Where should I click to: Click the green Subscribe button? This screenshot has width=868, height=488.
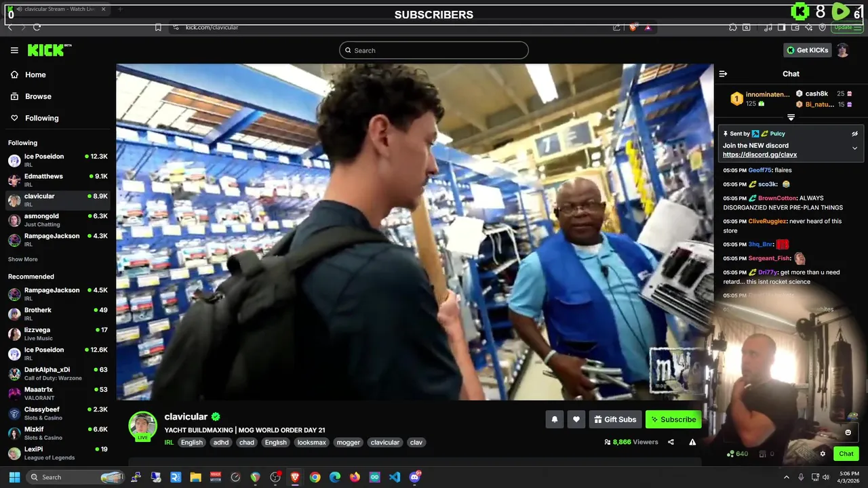tap(673, 420)
